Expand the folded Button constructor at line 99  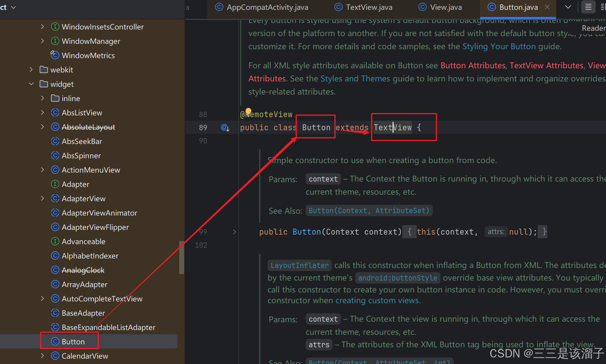click(234, 232)
